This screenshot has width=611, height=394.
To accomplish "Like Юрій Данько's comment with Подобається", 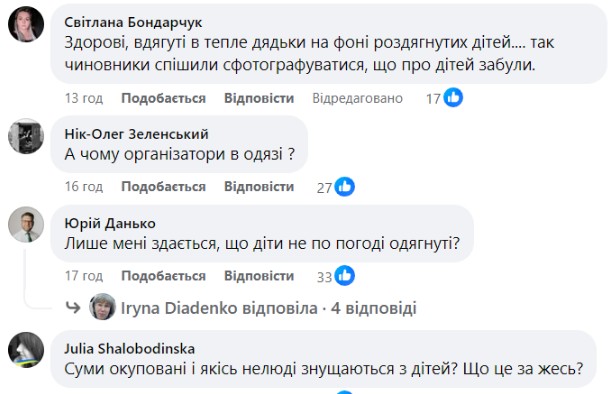I will (x=163, y=276).
